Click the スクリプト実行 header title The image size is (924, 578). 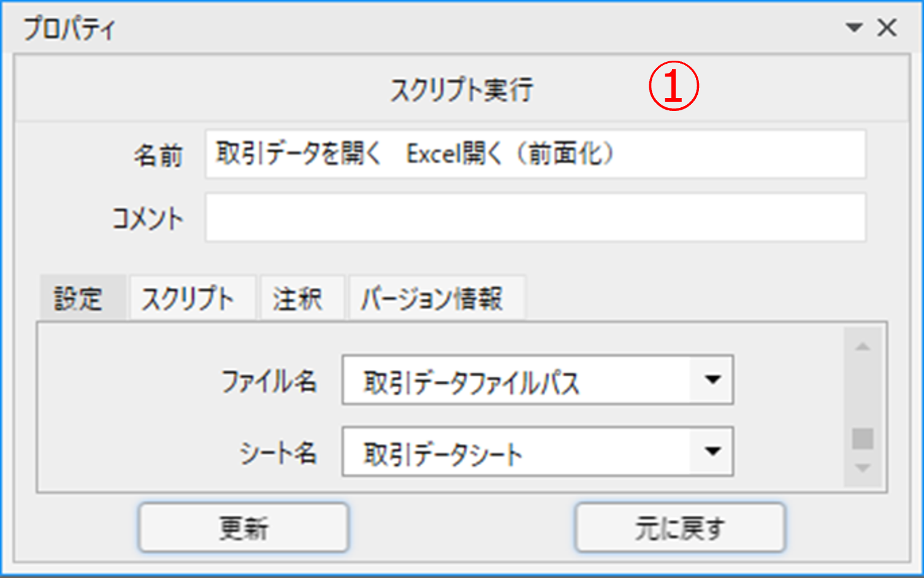462,89
